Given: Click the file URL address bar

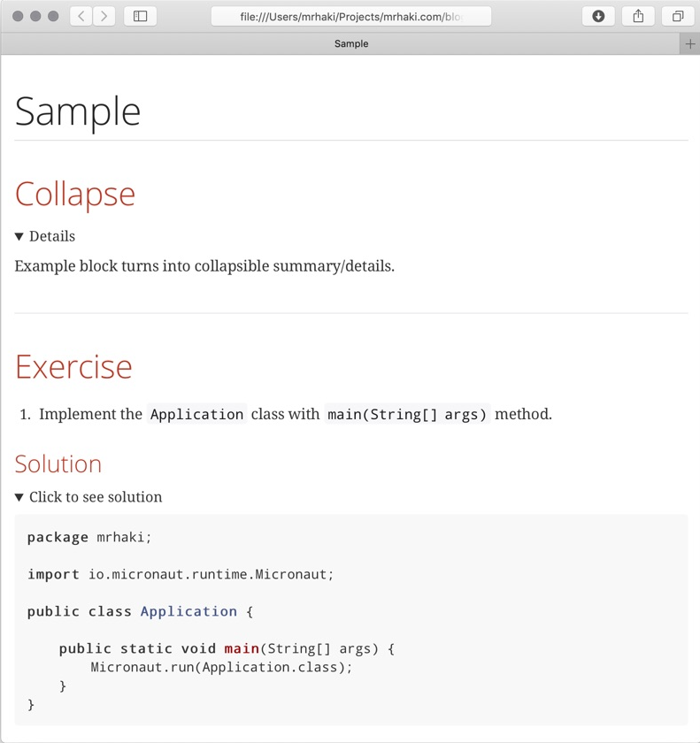Looking at the screenshot, I should pos(350,16).
